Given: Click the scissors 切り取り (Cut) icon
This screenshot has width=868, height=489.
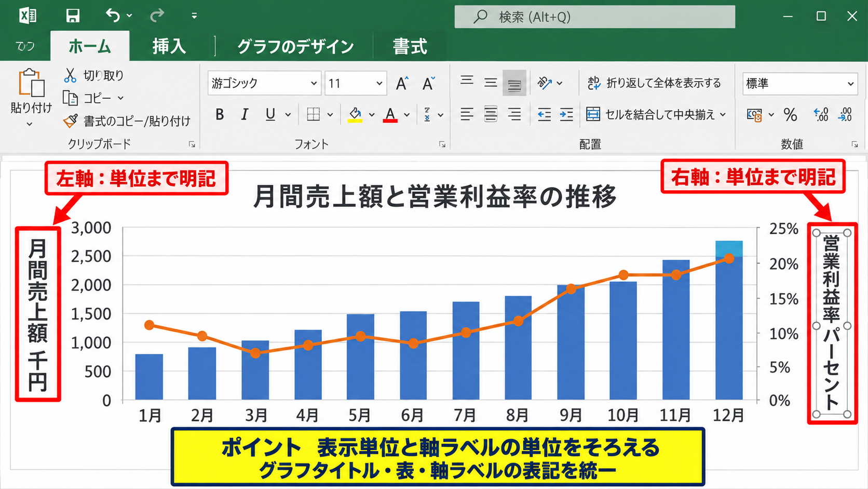Looking at the screenshot, I should (70, 75).
